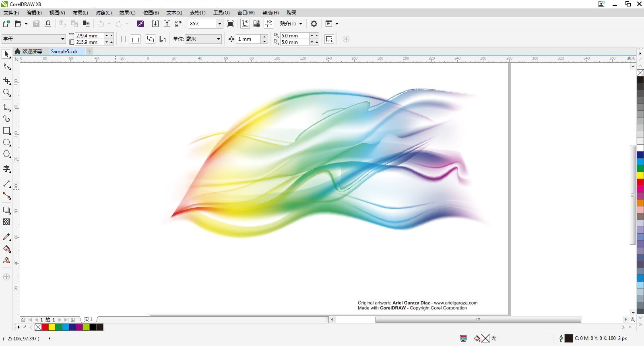Open the 对象 menu
Image resolution: width=644 pixels, height=346 pixels.
point(103,13)
